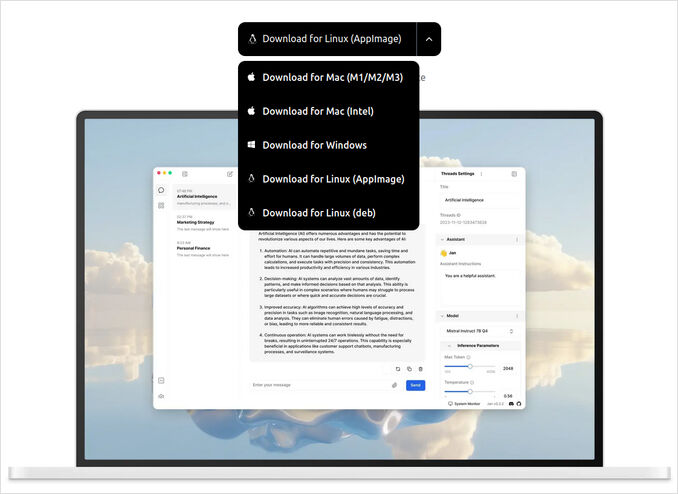This screenshot has height=494, width=678.
Task: Click the System Monitor status item
Action: point(464,404)
